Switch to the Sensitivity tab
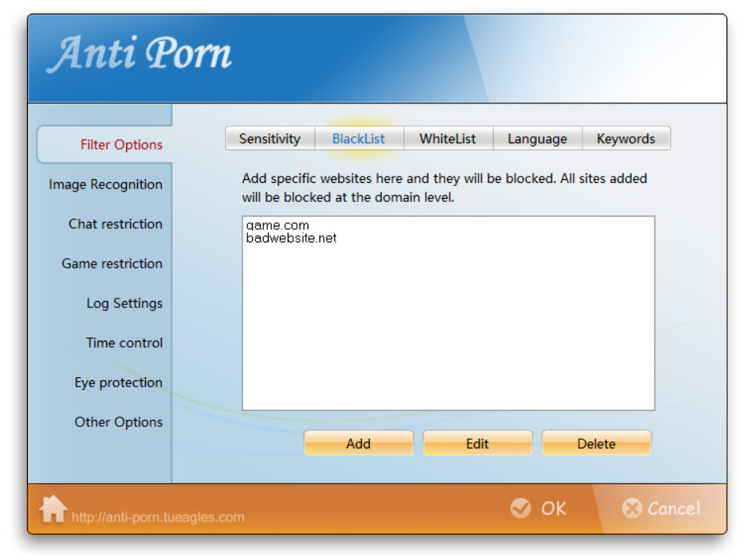Screen dimensions: 752x560 (x=269, y=139)
